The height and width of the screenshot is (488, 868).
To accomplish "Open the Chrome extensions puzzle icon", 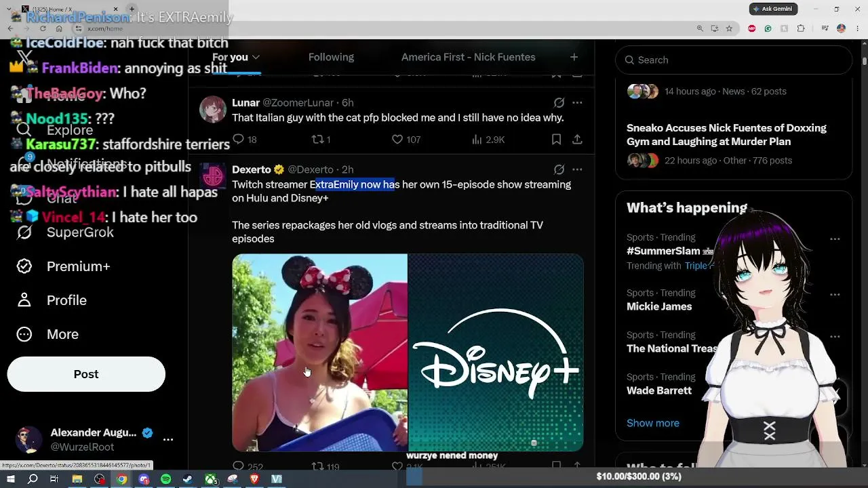I will [x=801, y=28].
